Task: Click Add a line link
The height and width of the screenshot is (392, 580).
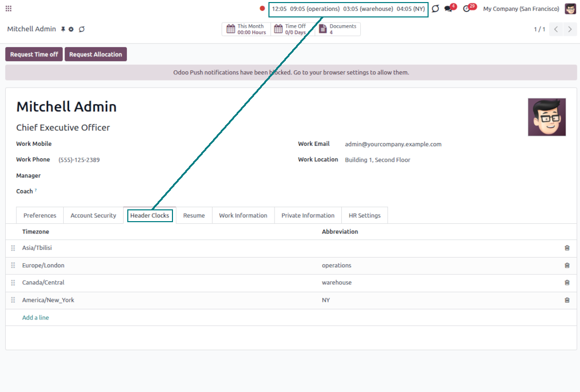Action: coord(35,317)
